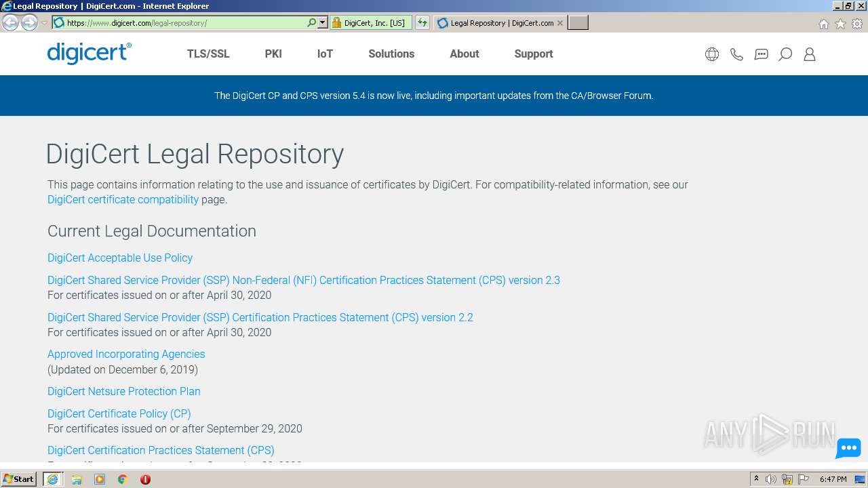This screenshot has width=868, height=488.
Task: Launch Chrome from taskbar
Action: coord(123,479)
